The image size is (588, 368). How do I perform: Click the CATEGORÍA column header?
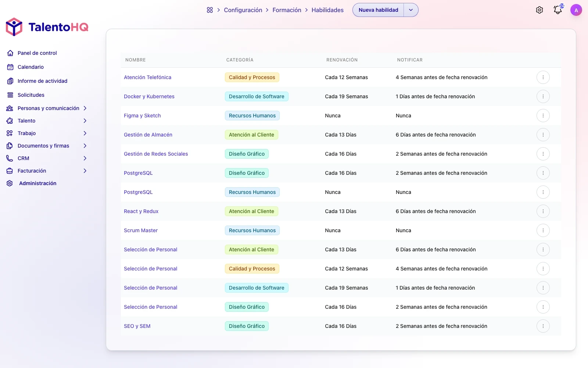point(240,60)
